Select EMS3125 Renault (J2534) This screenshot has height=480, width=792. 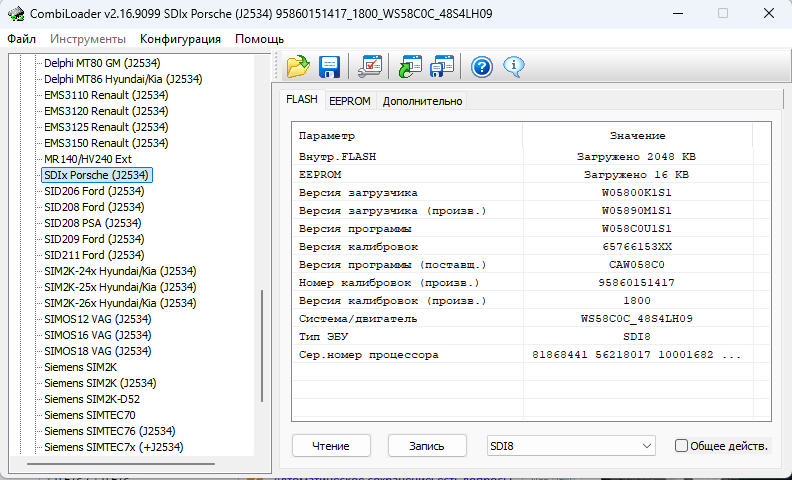[106, 127]
